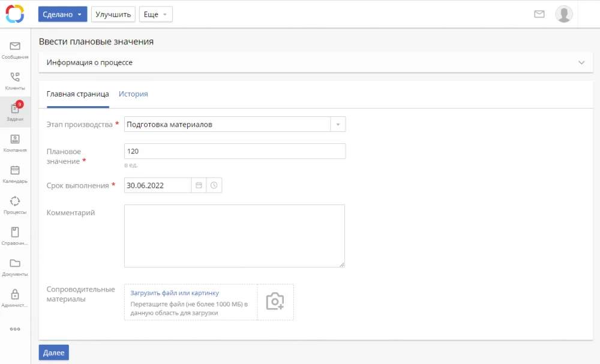Go to Задачи with notification badge
The height and width of the screenshot is (364, 600).
(x=15, y=112)
